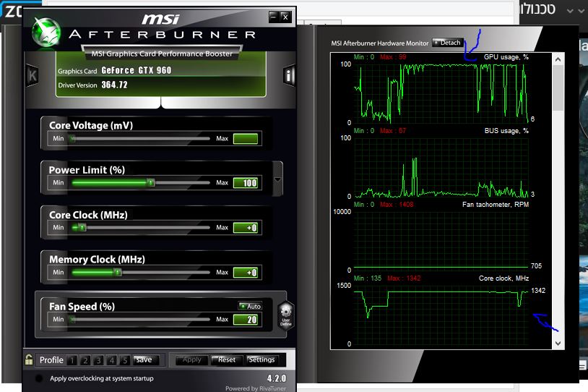This screenshot has width=588, height=392.
Task: Expand the Power Limit arrow panel
Action: tap(277, 179)
